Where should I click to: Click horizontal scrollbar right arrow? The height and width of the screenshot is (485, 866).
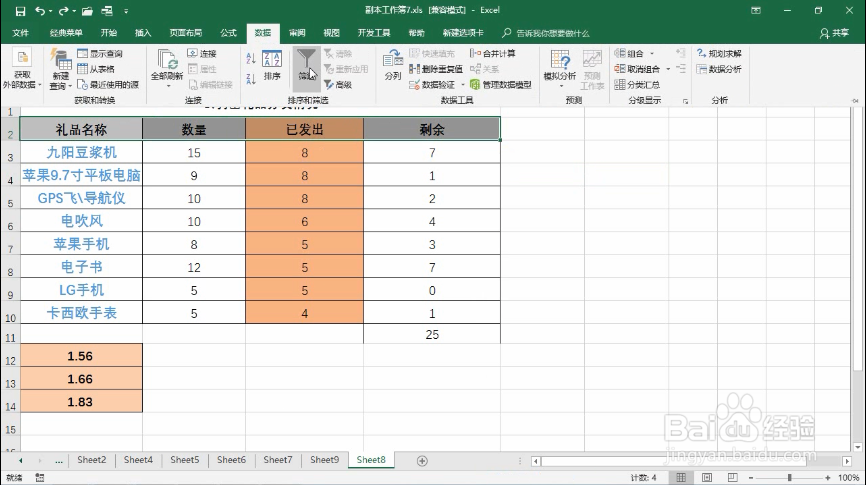pos(847,461)
